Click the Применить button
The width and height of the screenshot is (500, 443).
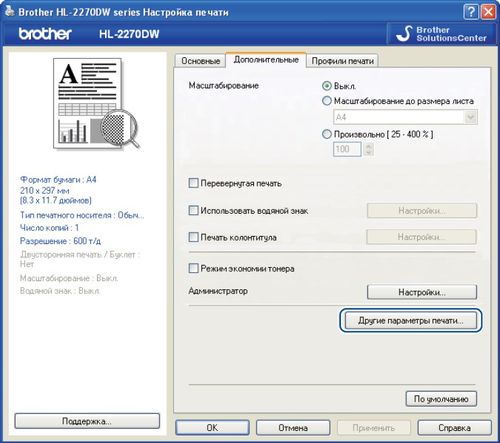click(374, 428)
